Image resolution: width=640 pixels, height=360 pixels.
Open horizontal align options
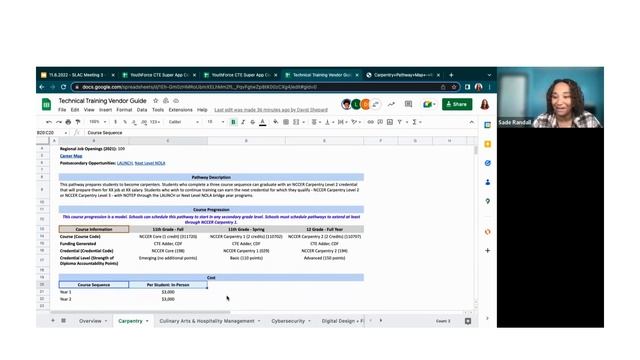point(316,122)
